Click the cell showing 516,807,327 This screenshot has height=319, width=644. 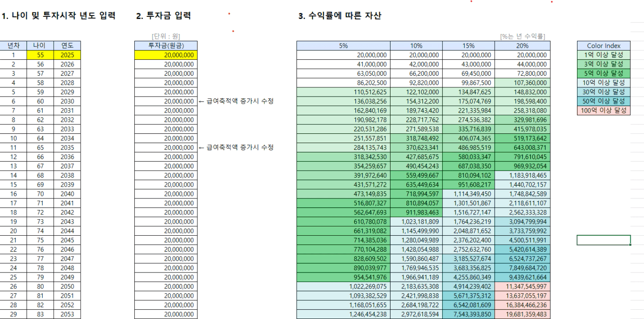343,203
